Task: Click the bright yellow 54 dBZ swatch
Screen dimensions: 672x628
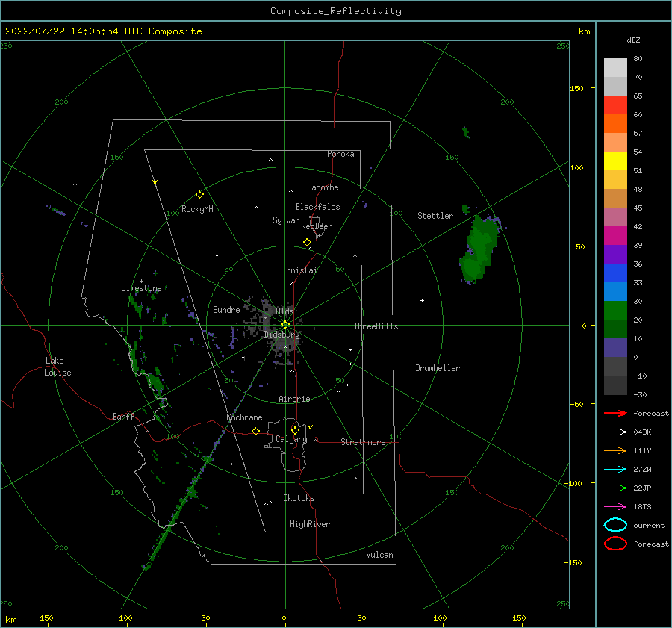Action: pyautogui.click(x=615, y=161)
